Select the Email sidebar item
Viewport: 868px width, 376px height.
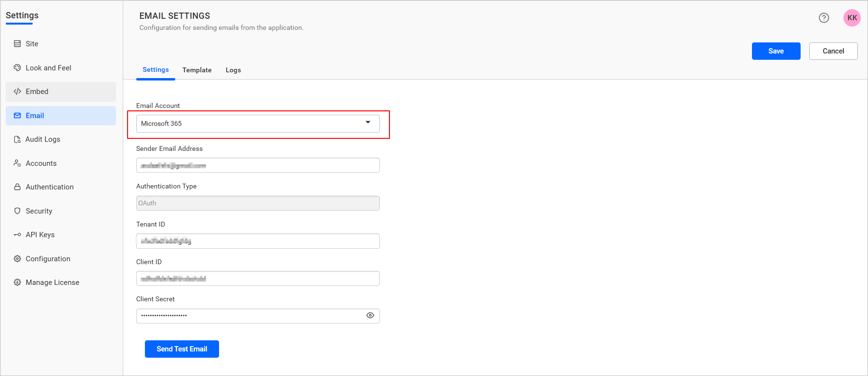tap(61, 116)
